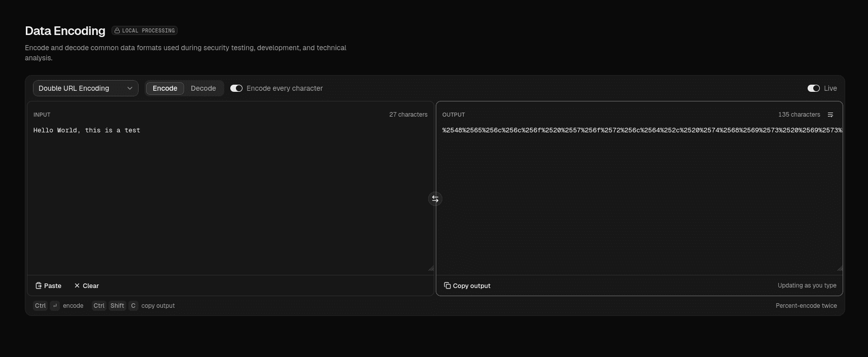Toggle word wrap icon in output header
The height and width of the screenshot is (357, 868).
[830, 115]
